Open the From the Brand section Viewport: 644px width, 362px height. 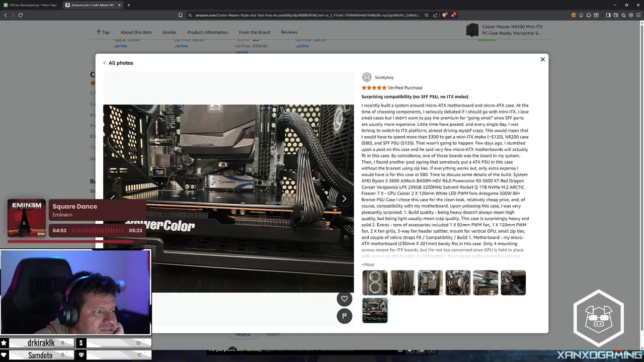[x=254, y=32]
